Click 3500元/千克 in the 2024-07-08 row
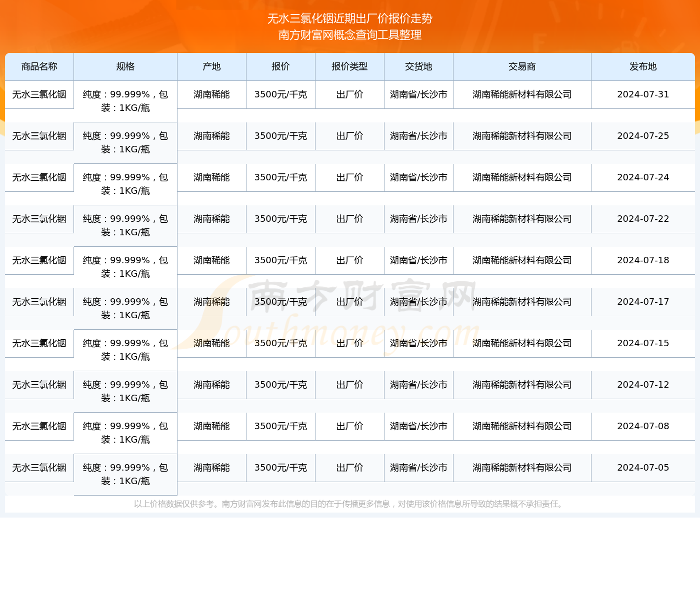The image size is (700, 602). pyautogui.click(x=281, y=426)
